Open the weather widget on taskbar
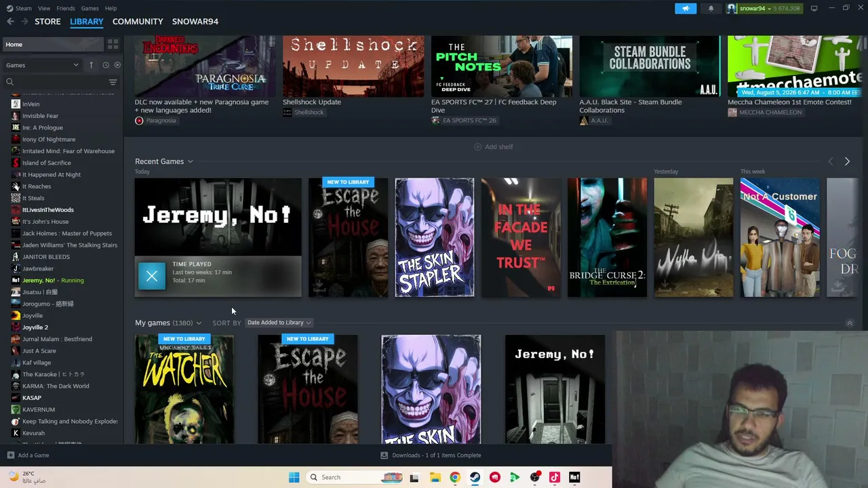The image size is (868, 488). coord(27,477)
